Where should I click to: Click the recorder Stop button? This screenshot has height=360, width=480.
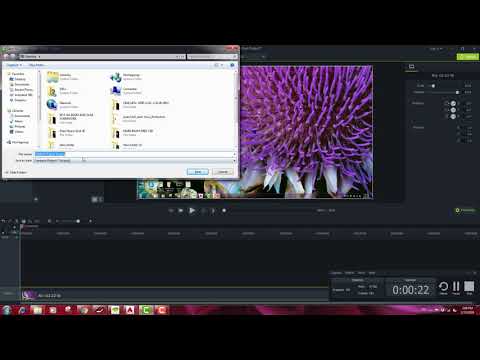469,288
